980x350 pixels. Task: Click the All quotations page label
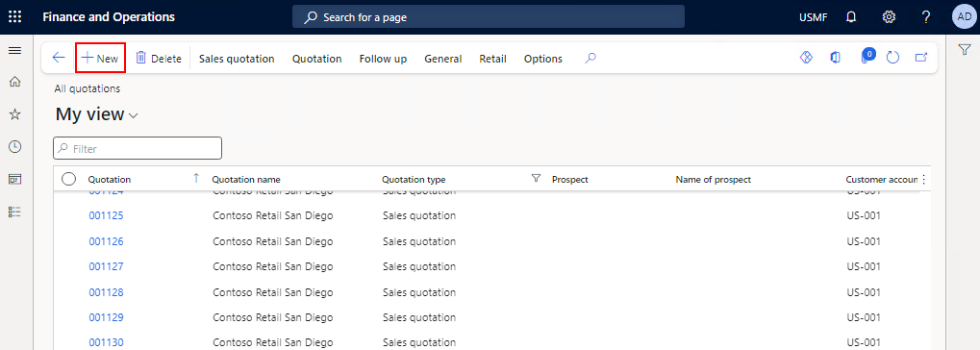coord(88,88)
